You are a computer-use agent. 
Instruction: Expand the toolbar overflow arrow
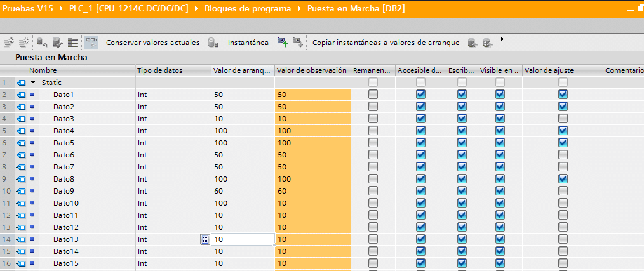(x=502, y=39)
